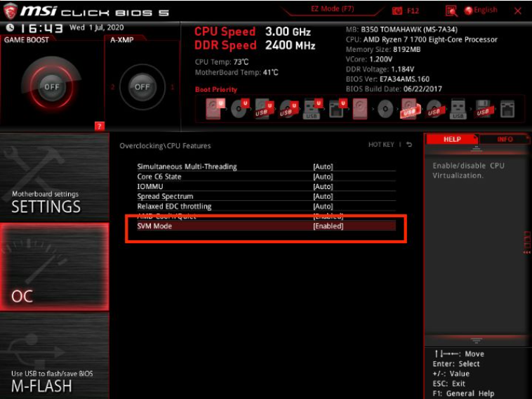Screen dimensions: 532x399
Task: Click the Overclocking\CPU Features breadcrumb
Action: point(165,145)
